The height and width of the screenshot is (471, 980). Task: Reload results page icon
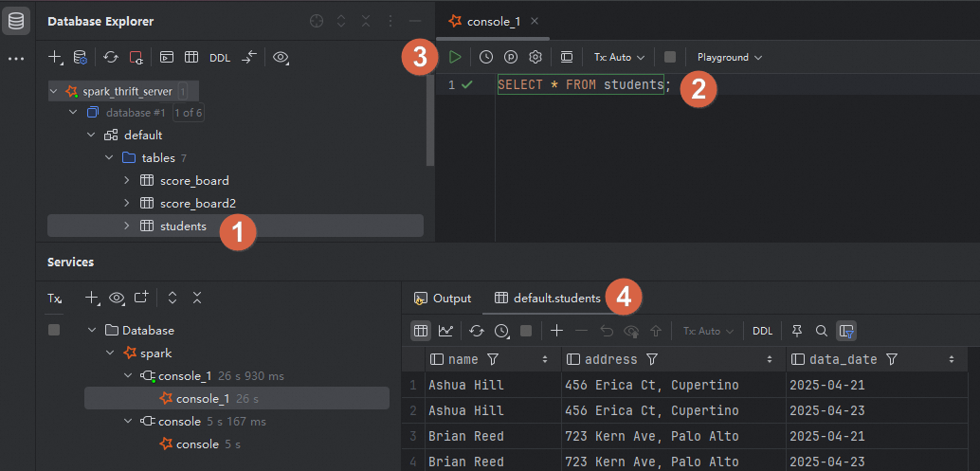[x=477, y=331]
